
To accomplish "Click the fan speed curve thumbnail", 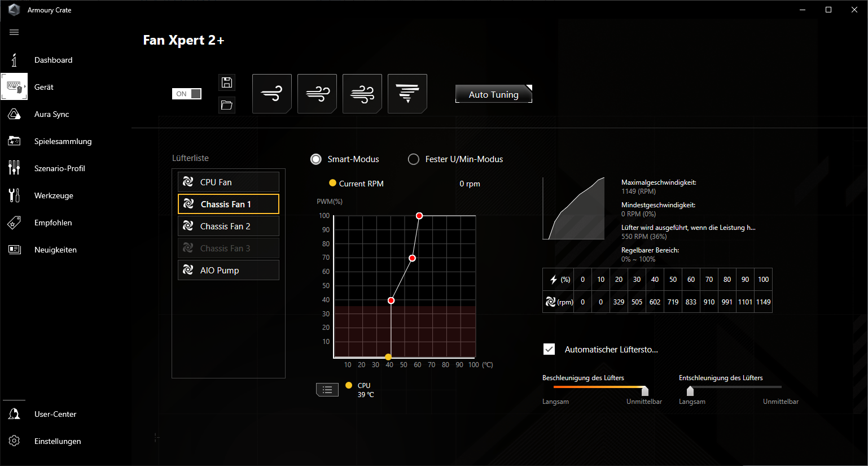I will (x=573, y=208).
